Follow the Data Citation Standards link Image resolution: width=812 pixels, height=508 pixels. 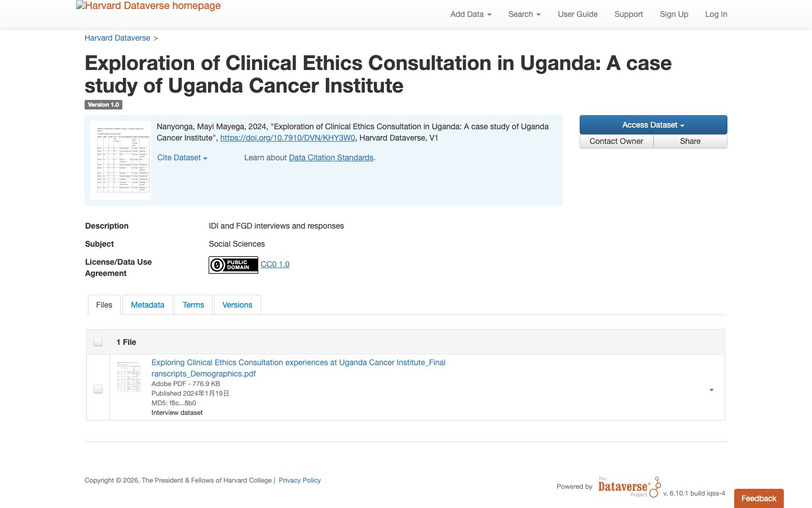tap(331, 157)
